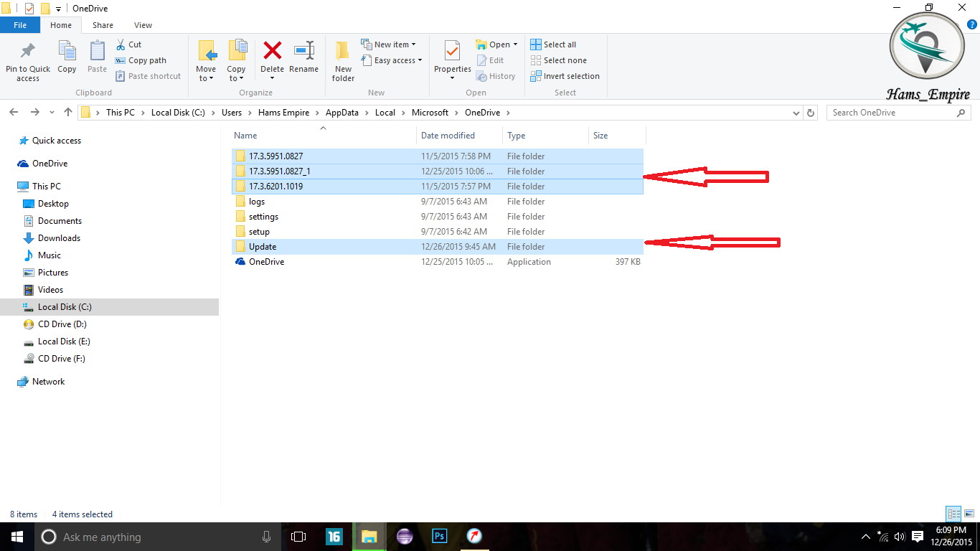Open the New item dropdown
Screen dimensions: 980x551
(x=388, y=44)
